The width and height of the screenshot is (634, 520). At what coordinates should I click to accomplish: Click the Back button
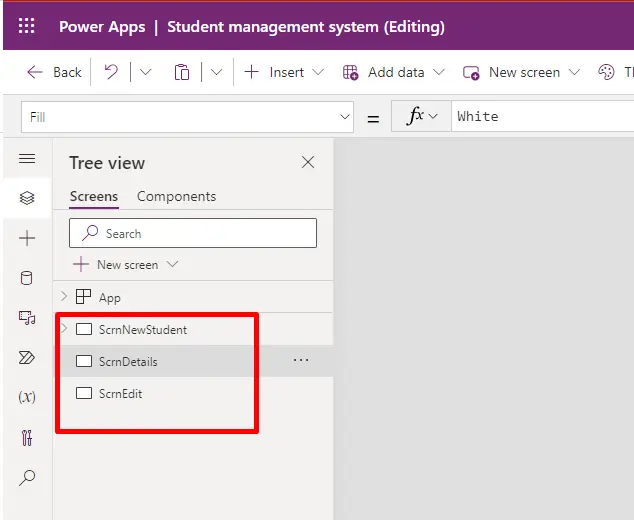coord(55,72)
